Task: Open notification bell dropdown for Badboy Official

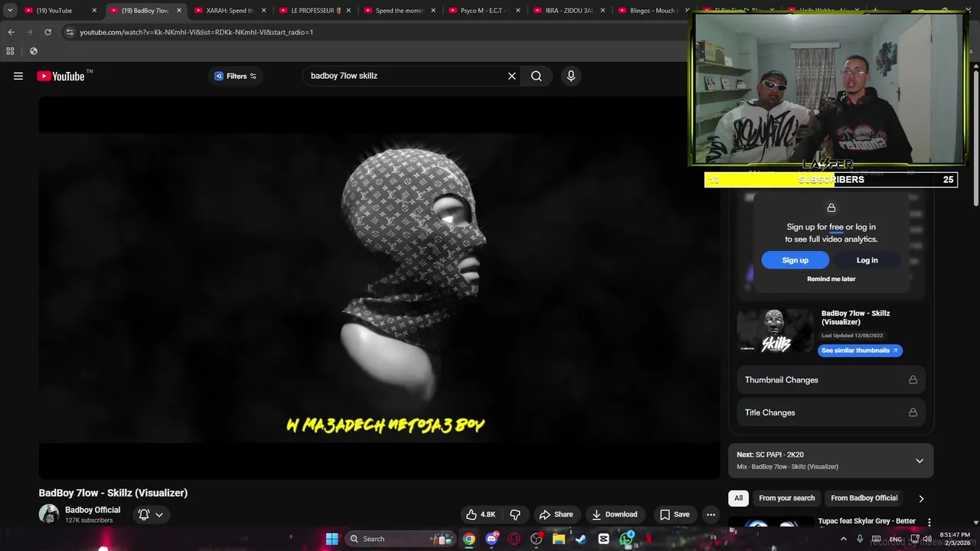Action: (151, 514)
